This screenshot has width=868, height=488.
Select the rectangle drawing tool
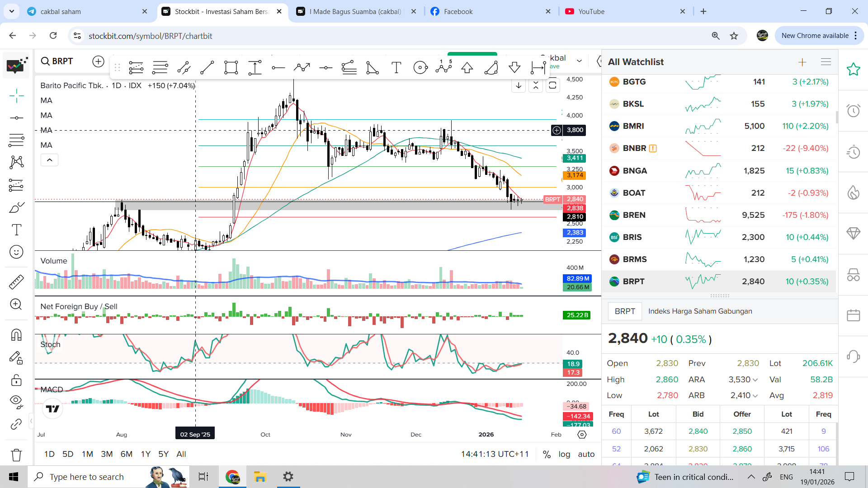click(231, 68)
